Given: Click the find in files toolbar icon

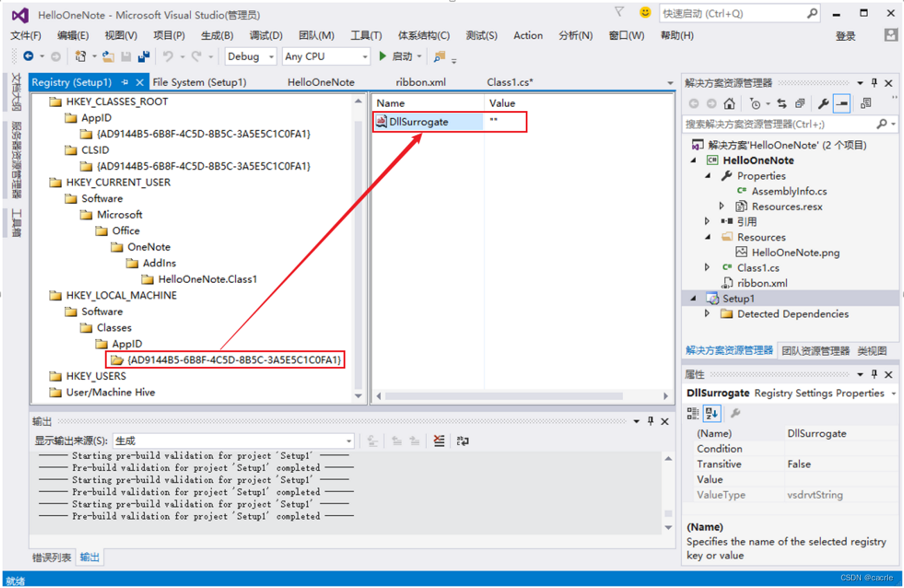Looking at the screenshot, I should [439, 56].
